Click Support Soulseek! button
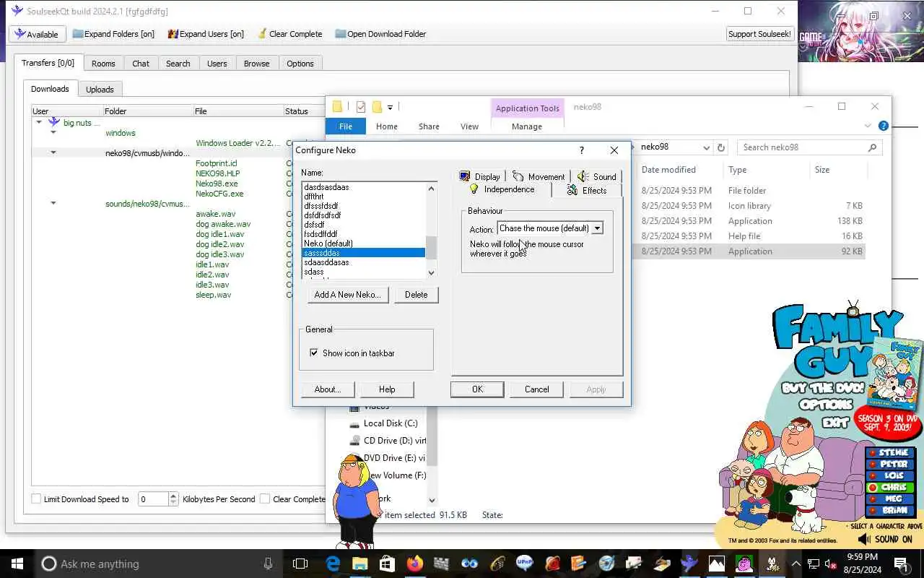 tap(759, 34)
